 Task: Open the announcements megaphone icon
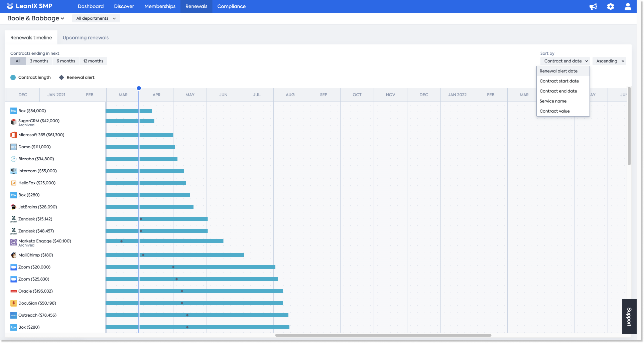click(593, 6)
